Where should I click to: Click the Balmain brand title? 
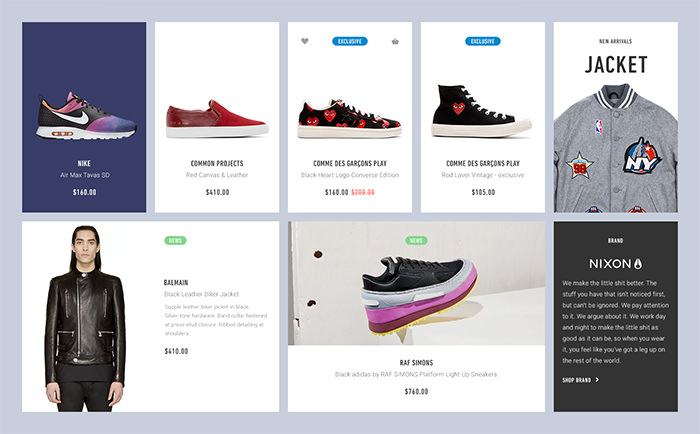[176, 283]
